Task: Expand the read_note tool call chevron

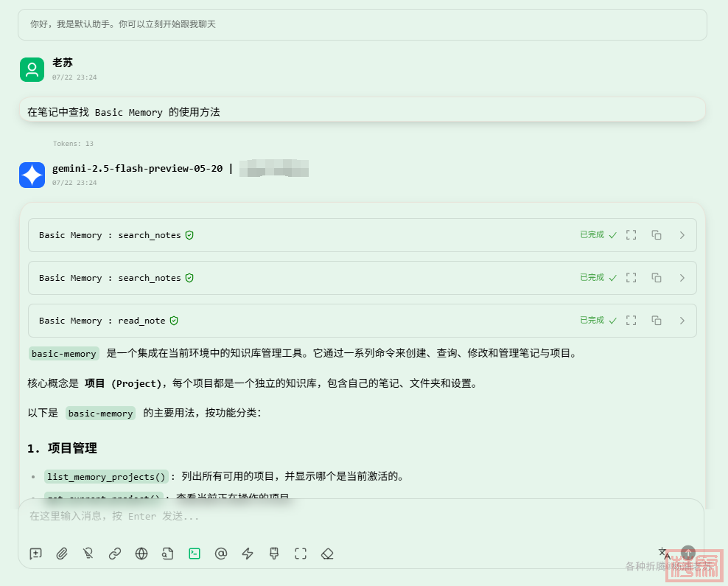Action: (682, 321)
